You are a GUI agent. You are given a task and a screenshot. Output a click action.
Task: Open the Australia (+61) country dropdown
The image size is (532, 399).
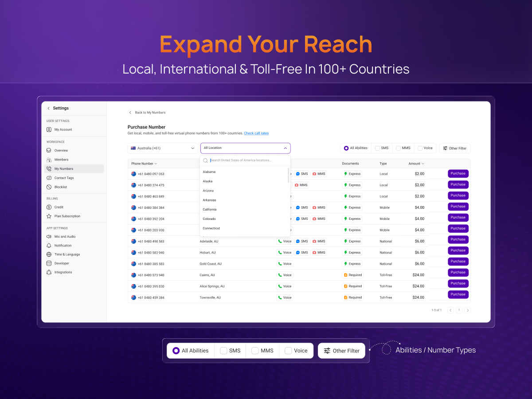pos(163,148)
